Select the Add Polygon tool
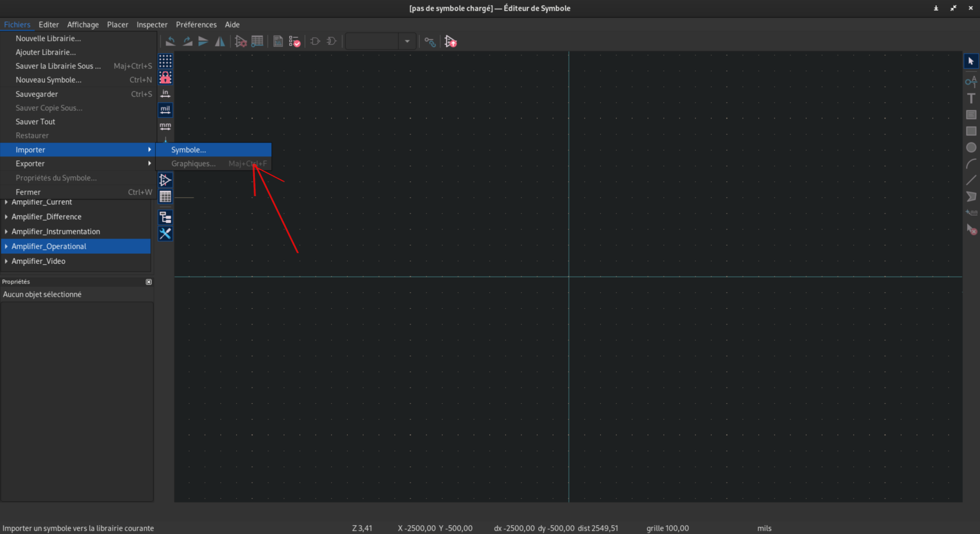 coord(971,197)
